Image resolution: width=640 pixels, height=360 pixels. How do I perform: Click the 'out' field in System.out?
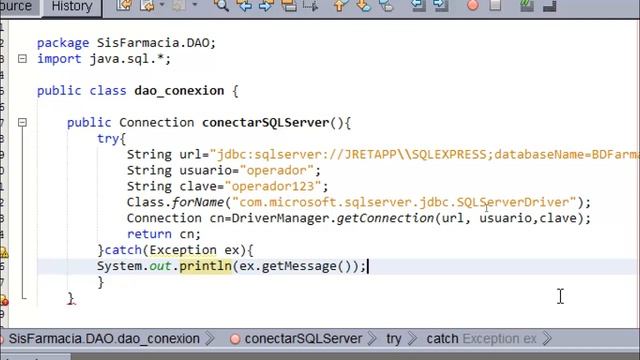point(160,266)
